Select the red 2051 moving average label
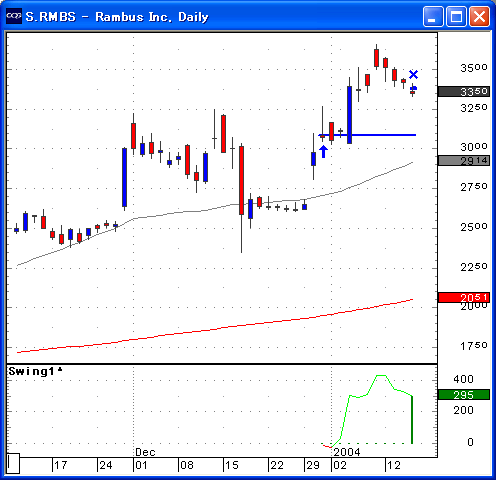The image size is (496, 480). pos(464,297)
